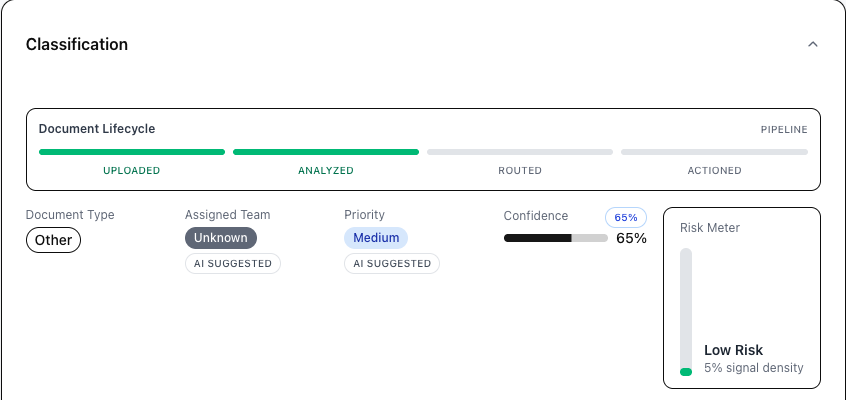Image resolution: width=846 pixels, height=400 pixels.
Task: Open the Document Type 'Other' badge
Action: (x=53, y=240)
